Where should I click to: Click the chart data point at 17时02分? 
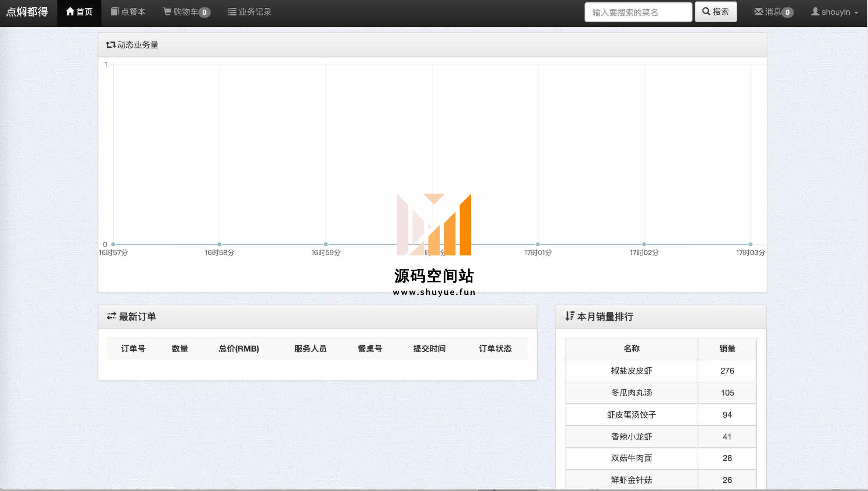tap(644, 244)
